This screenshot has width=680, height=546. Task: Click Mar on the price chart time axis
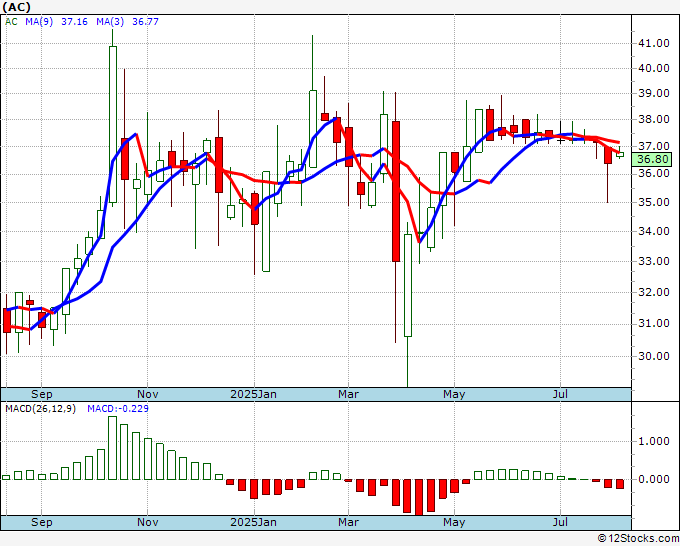348,394
